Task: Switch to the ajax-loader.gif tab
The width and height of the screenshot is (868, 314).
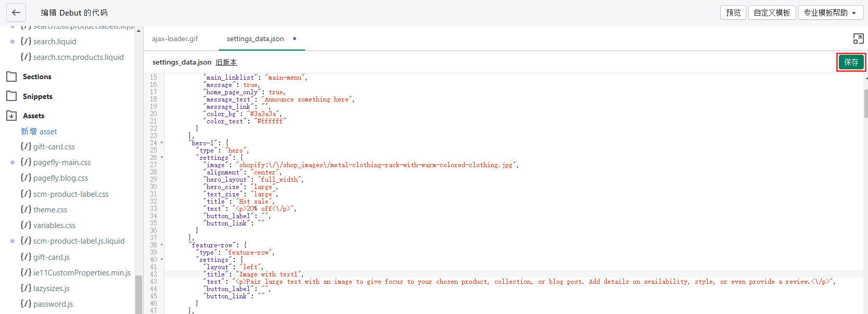Action: [x=175, y=39]
